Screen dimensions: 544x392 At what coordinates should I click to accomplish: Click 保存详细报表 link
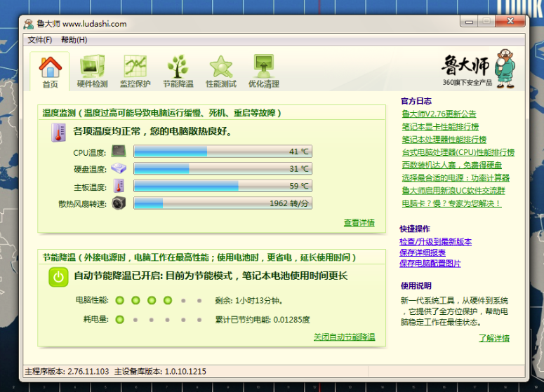point(423,252)
